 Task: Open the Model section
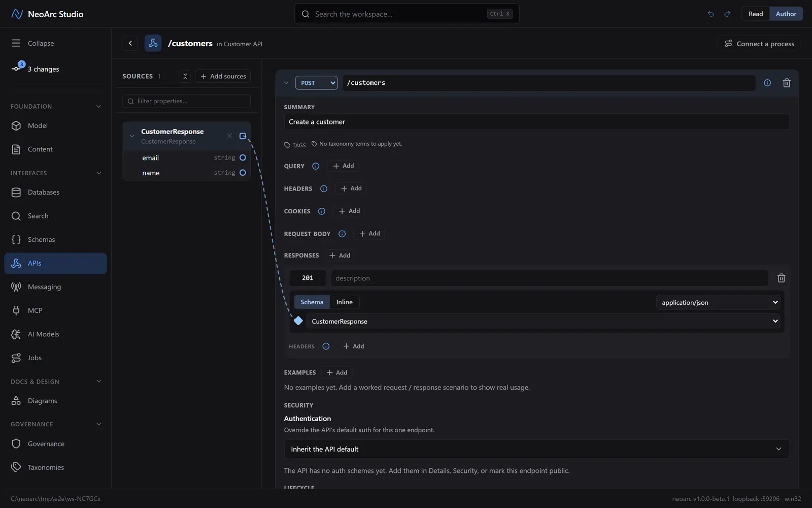(x=56, y=125)
